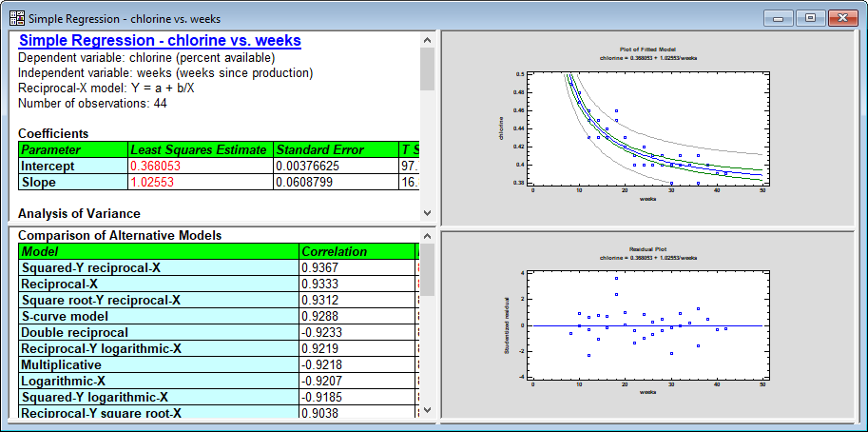Close the Simple Regression window
The width and height of the screenshot is (868, 432).
click(841, 17)
